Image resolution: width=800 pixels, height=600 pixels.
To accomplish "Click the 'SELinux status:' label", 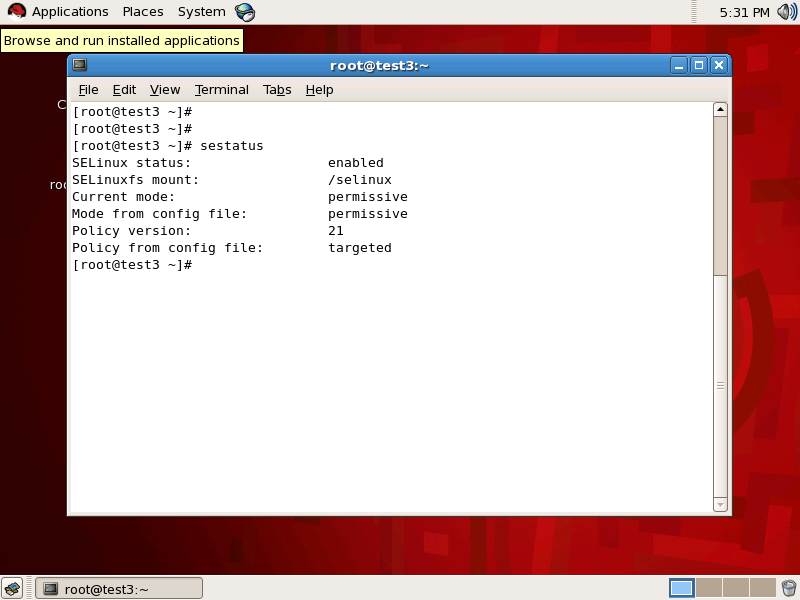I will [x=131, y=163].
